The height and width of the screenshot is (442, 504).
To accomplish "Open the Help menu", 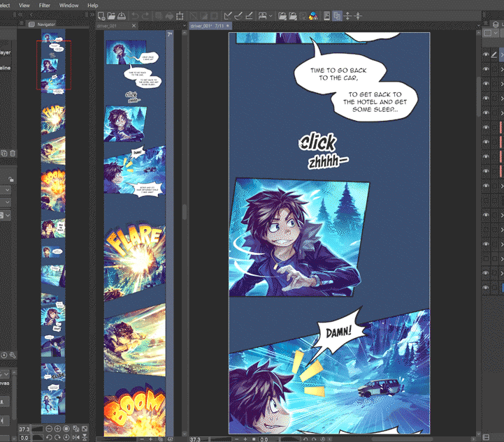I will click(x=93, y=5).
